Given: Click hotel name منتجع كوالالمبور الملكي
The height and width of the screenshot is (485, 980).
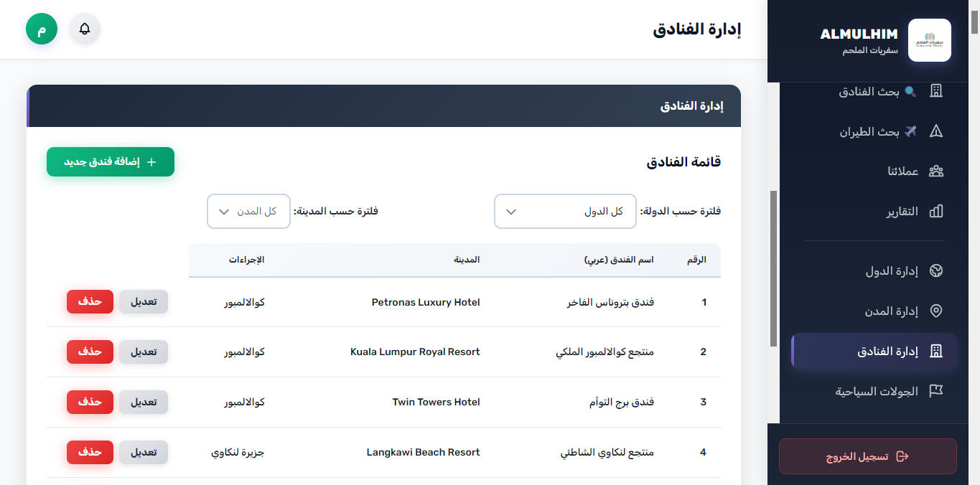Looking at the screenshot, I should (605, 352).
